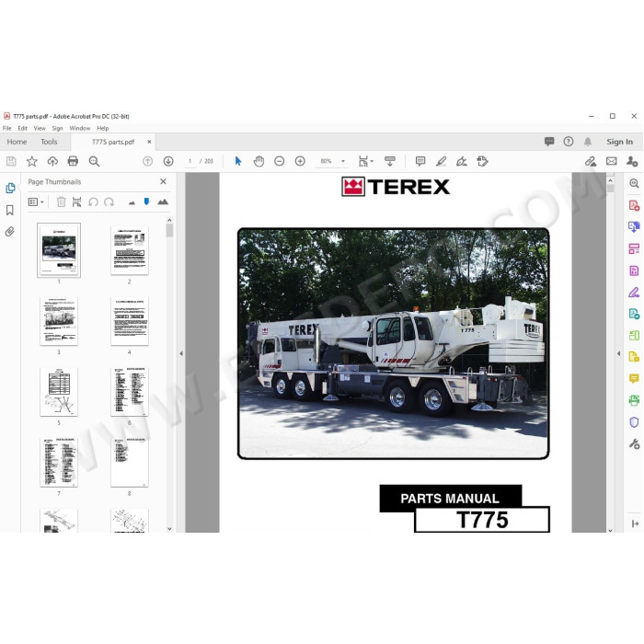
Task: Click the scrolling mode download icon
Action: pos(390,161)
